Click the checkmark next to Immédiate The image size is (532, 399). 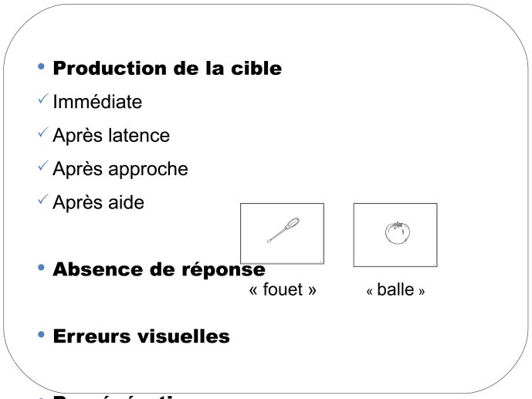pos(42,99)
